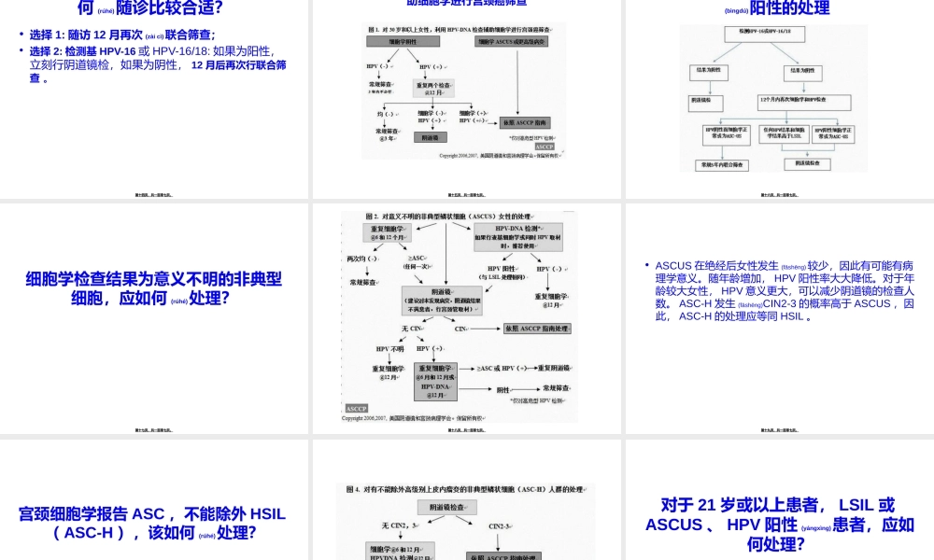Click the ASCCP logo in the Figure 1 flowchart
Viewport: 934px width, 560px height.
544,147
